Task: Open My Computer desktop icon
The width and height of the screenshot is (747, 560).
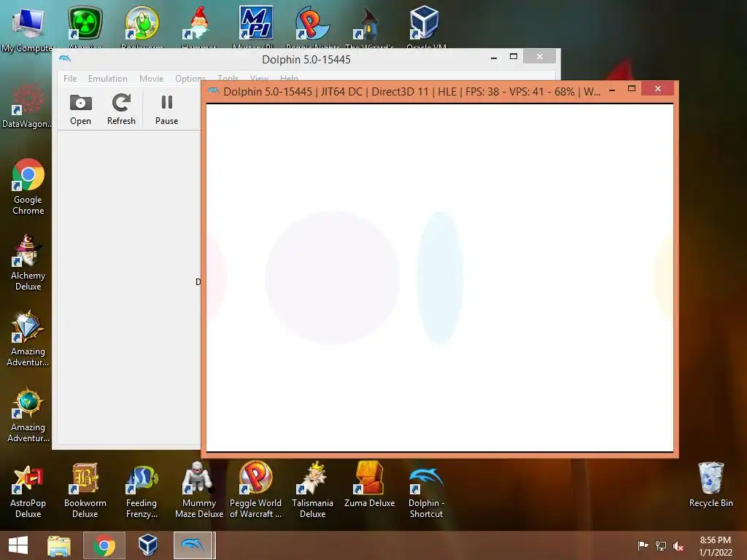Action: click(x=28, y=28)
